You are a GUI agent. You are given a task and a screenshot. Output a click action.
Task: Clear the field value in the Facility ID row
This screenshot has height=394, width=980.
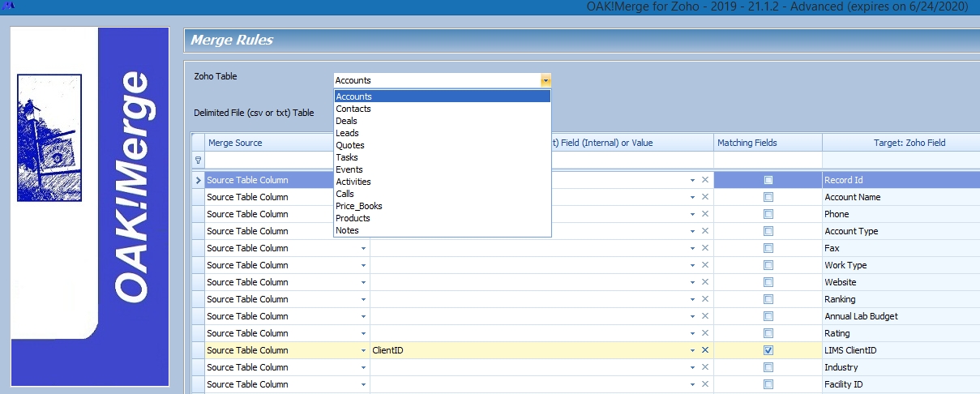coord(704,384)
